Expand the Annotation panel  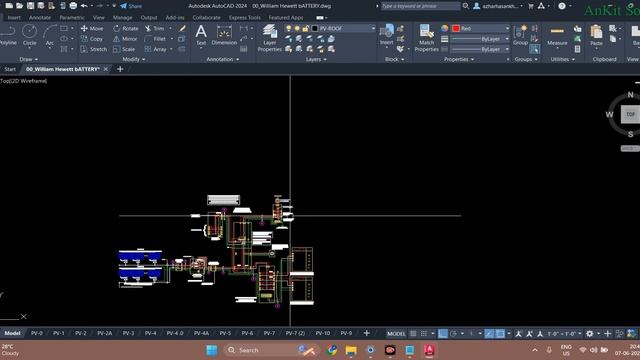(222, 59)
